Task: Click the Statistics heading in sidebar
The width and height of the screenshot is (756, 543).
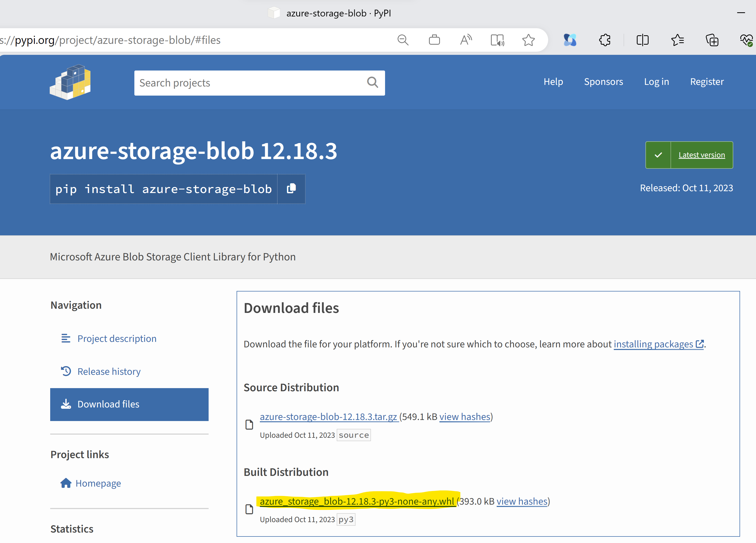Action: point(72,529)
